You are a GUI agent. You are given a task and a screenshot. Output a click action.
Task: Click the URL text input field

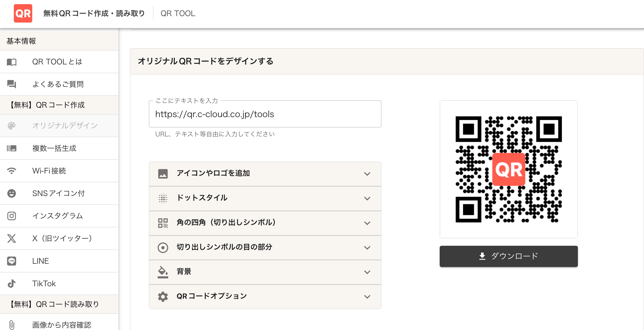[x=265, y=114]
